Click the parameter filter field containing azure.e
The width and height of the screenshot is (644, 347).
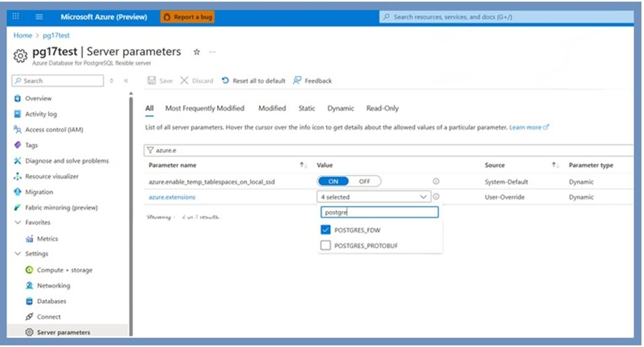[x=389, y=150]
